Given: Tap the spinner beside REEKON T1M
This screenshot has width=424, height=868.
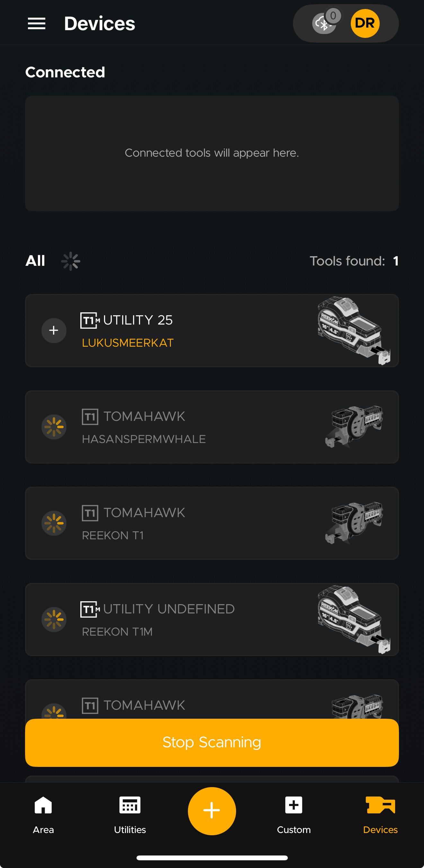Looking at the screenshot, I should [54, 619].
